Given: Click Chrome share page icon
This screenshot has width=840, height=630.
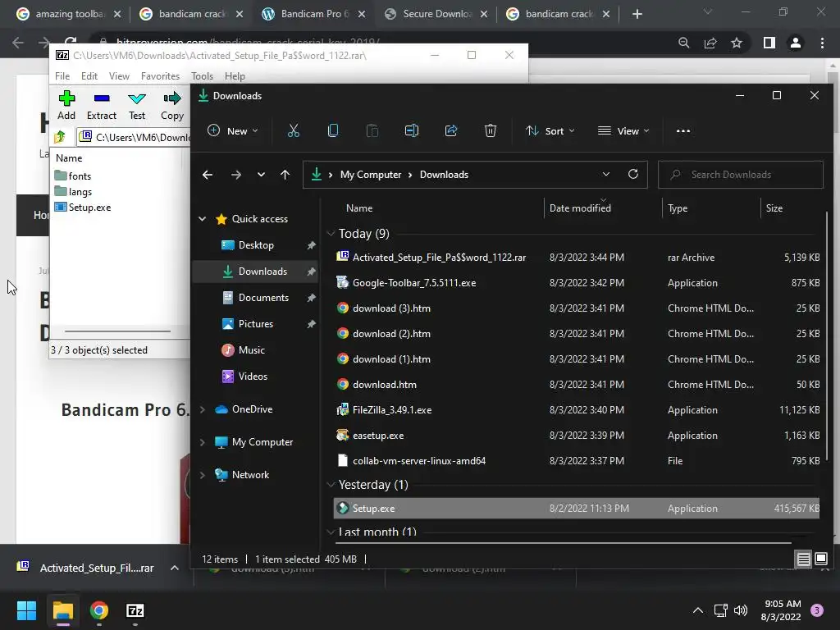Looking at the screenshot, I should 710,43.
